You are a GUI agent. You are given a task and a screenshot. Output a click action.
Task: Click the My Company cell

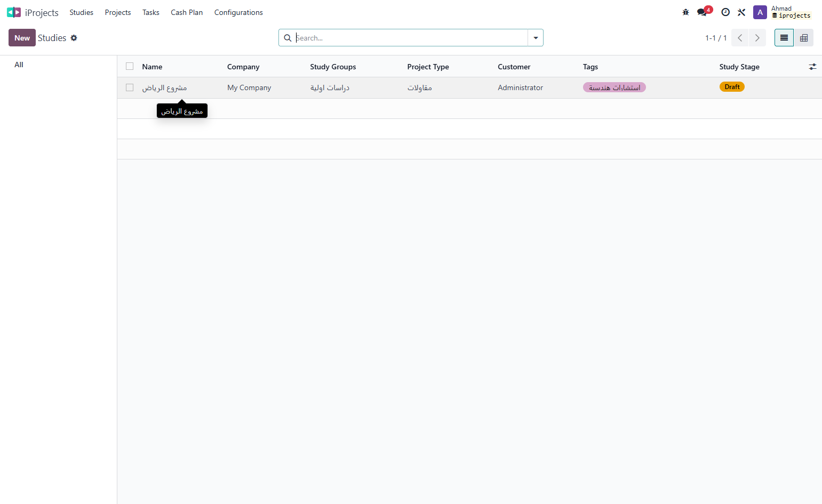tap(249, 87)
